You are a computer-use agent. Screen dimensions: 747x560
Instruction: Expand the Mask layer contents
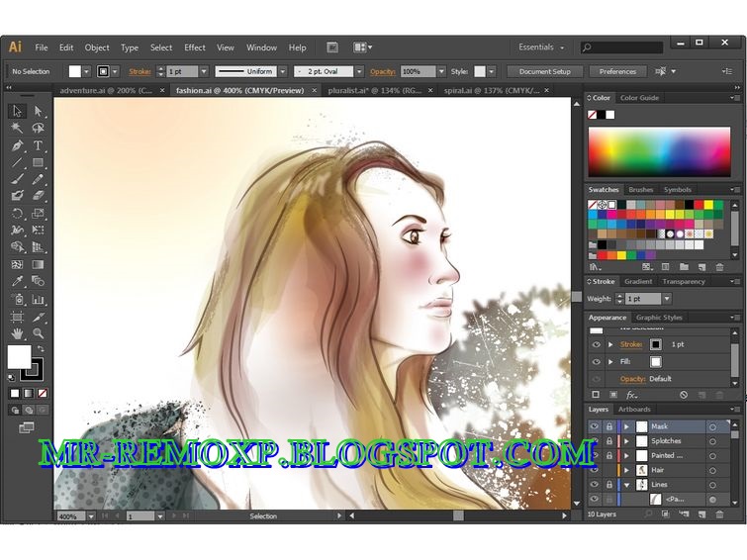pyautogui.click(x=627, y=427)
